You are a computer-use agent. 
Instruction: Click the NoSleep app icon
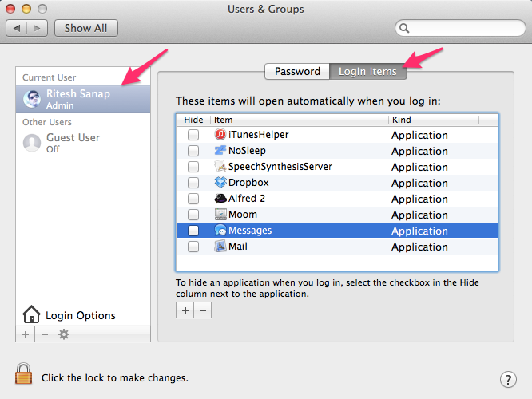(220, 151)
